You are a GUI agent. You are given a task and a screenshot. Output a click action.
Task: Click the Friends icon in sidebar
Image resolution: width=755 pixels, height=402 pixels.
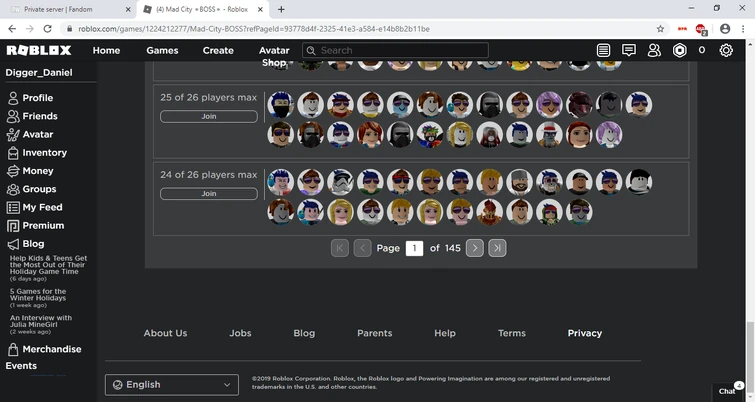[x=13, y=116]
